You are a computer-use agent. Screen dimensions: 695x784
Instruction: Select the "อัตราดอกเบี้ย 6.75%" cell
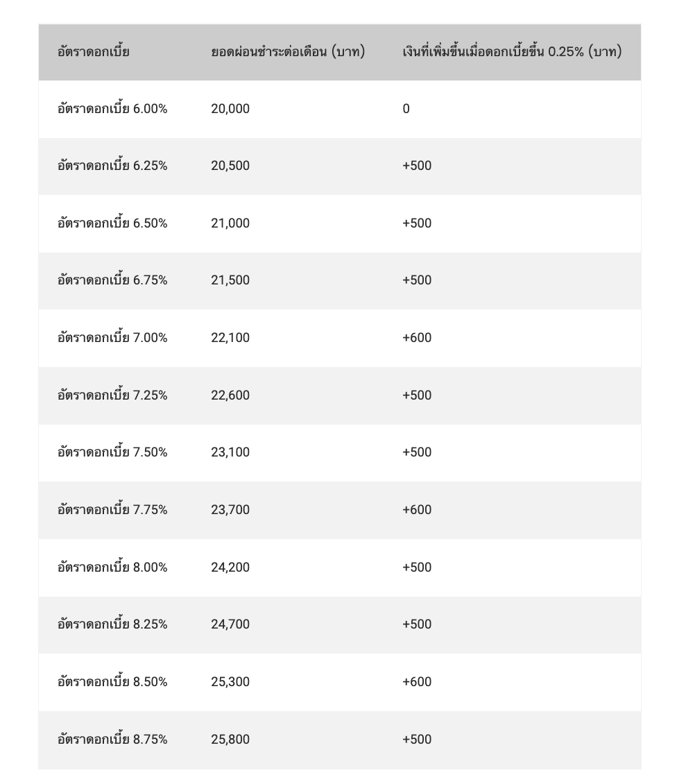click(x=112, y=280)
